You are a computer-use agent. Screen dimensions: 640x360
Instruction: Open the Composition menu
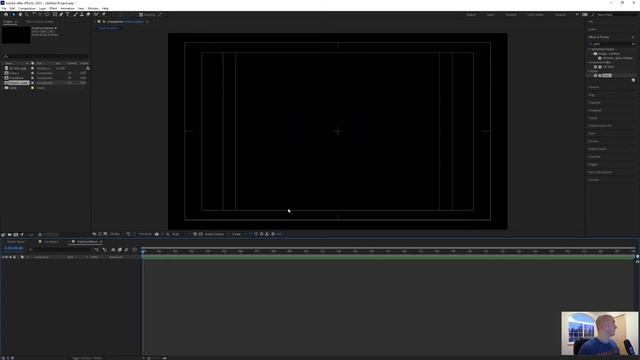(x=27, y=8)
